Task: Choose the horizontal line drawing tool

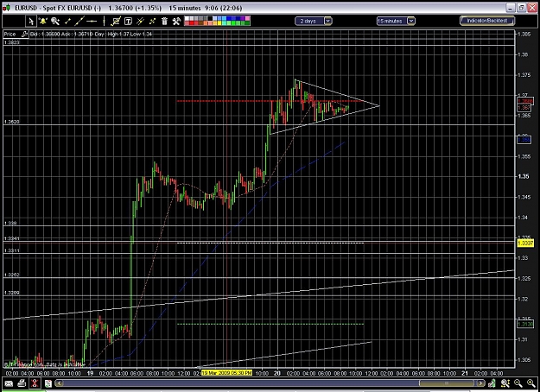Action: pyautogui.click(x=92, y=22)
